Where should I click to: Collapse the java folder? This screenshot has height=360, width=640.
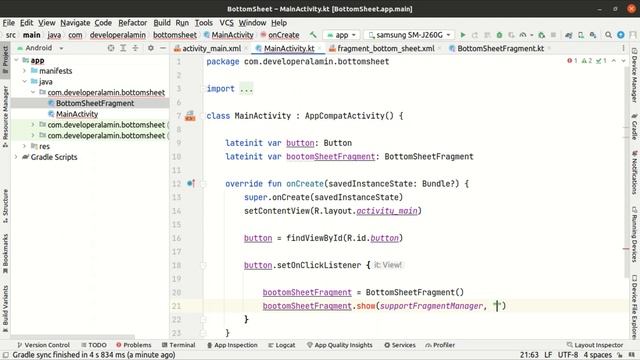point(25,82)
